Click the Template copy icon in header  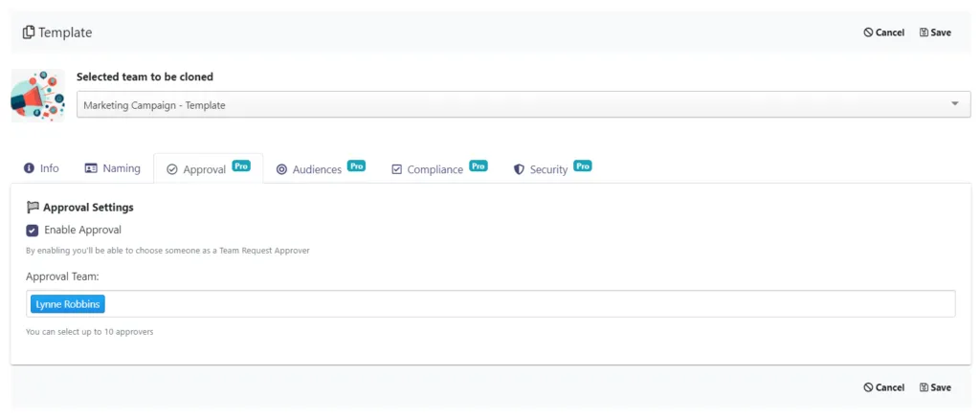click(x=29, y=32)
